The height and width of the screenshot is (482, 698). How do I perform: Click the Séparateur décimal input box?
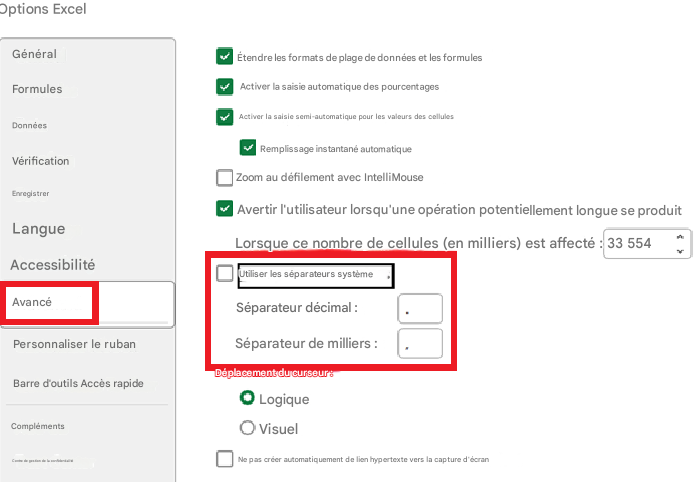[420, 308]
